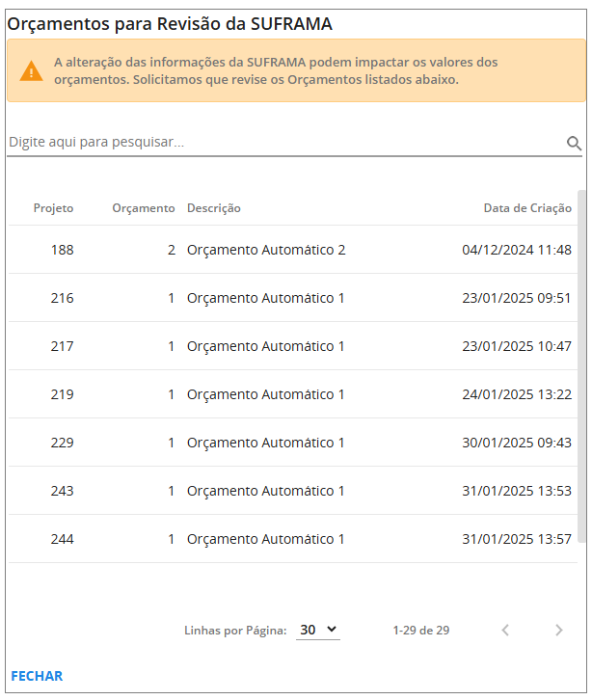Click date 23/01/2025 09:51

[x=517, y=298]
